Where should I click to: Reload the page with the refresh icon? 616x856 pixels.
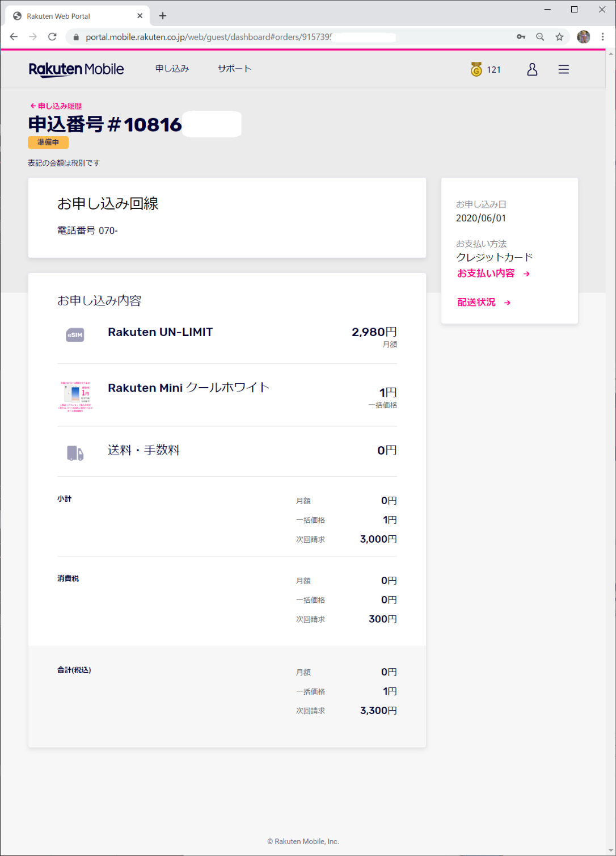(x=52, y=37)
